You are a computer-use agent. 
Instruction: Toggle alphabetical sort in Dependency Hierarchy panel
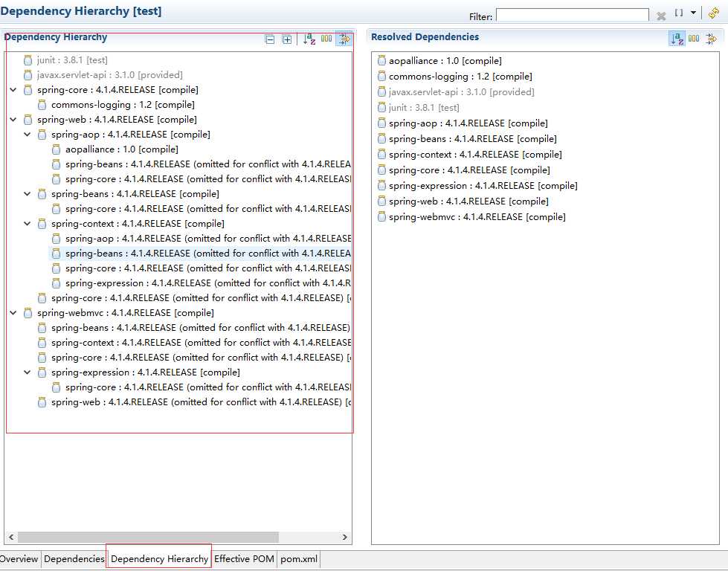click(x=309, y=39)
